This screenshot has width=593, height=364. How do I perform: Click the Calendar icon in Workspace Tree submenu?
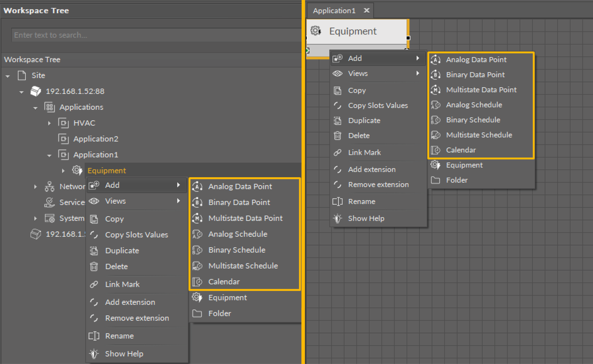(x=197, y=282)
